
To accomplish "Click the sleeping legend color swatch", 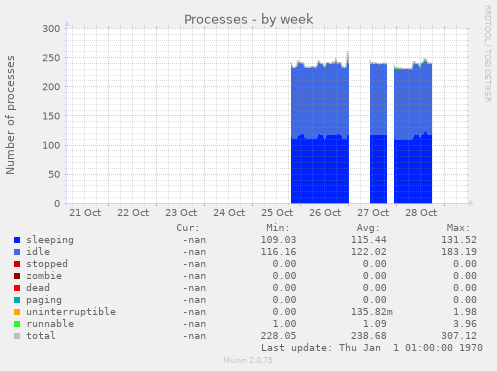I will point(17,240).
